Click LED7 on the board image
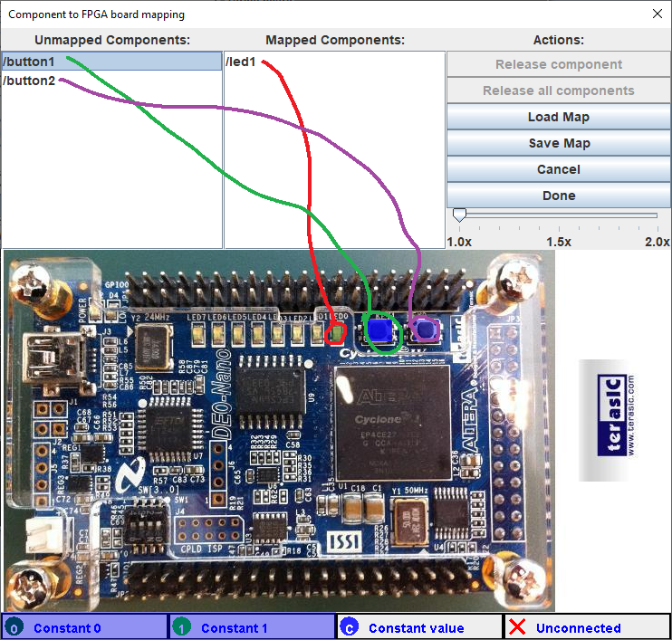This screenshot has height=640, width=672. tap(197, 334)
